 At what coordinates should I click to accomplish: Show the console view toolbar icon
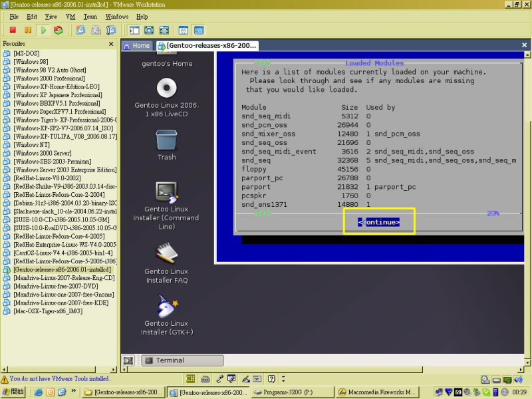tap(199, 30)
